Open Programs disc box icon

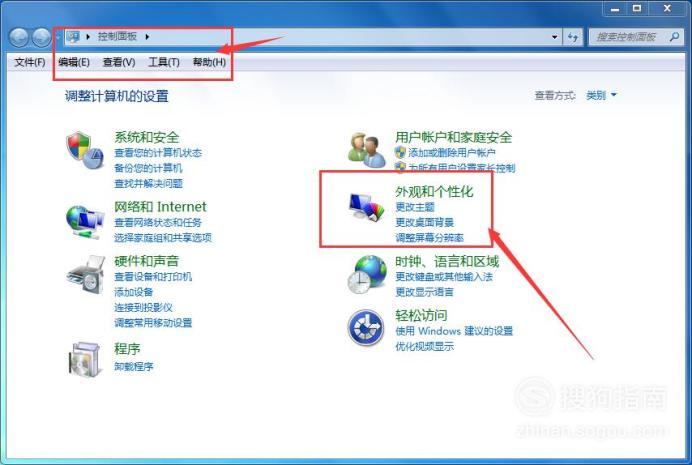[85, 359]
